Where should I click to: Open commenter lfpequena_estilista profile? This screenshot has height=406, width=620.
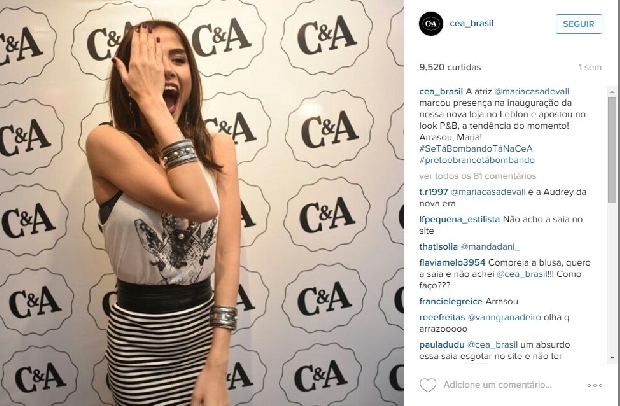point(460,219)
